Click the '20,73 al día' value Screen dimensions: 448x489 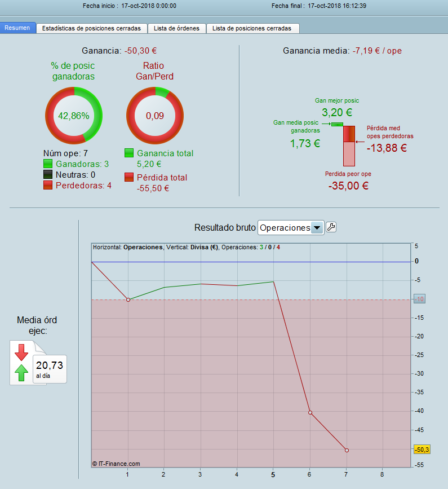[x=50, y=369]
